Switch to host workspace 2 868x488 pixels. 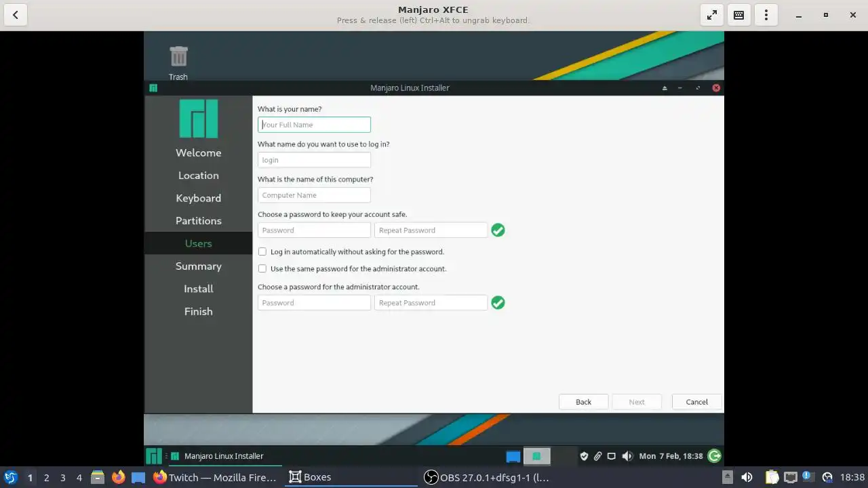(47, 477)
